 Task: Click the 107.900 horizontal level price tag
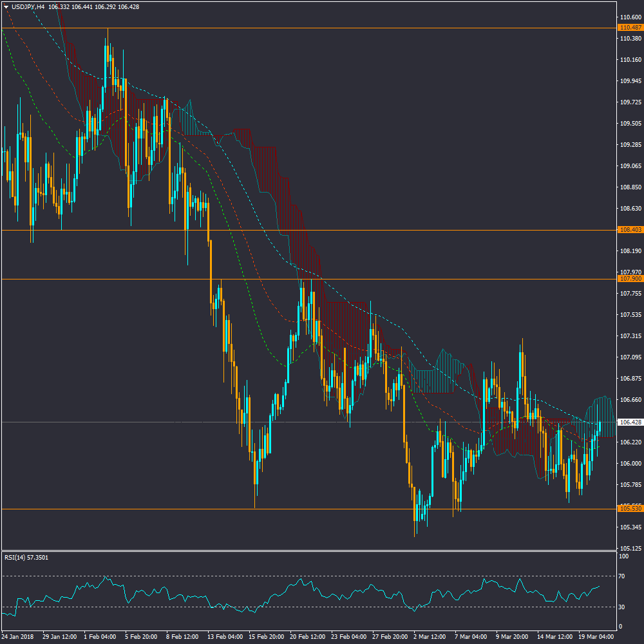pos(630,279)
